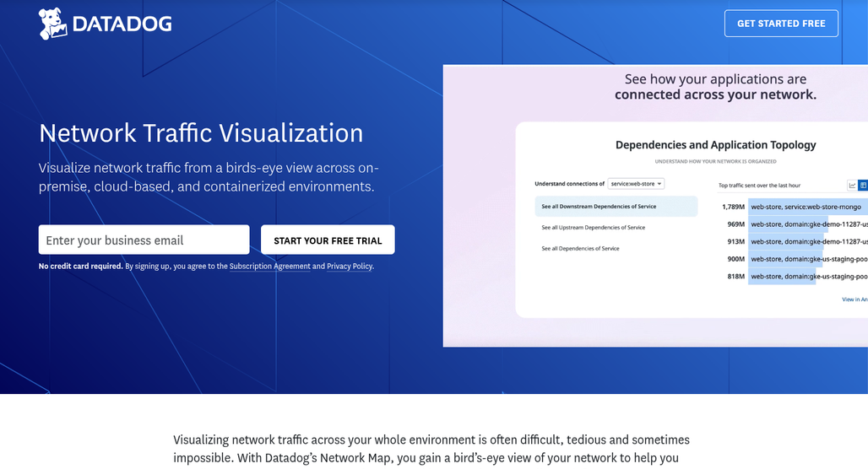This screenshot has width=868, height=469.
Task: Click Dependencies and Application Topology title
Action: 716,145
